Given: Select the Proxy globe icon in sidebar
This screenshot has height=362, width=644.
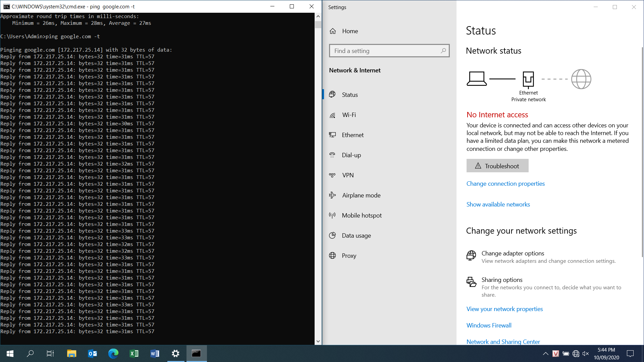Looking at the screenshot, I should click(332, 255).
